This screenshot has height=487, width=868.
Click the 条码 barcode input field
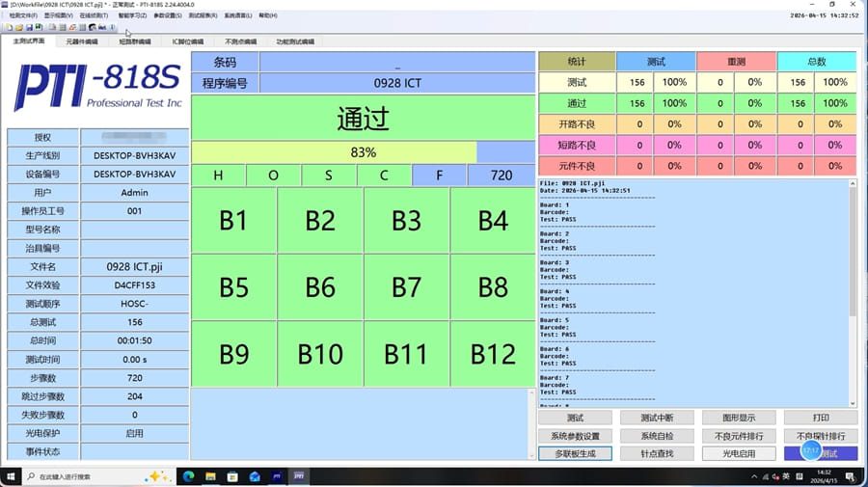coord(397,62)
